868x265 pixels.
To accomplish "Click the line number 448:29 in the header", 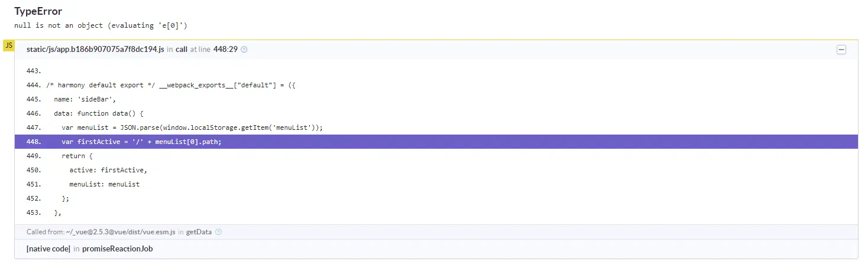I will 225,50.
